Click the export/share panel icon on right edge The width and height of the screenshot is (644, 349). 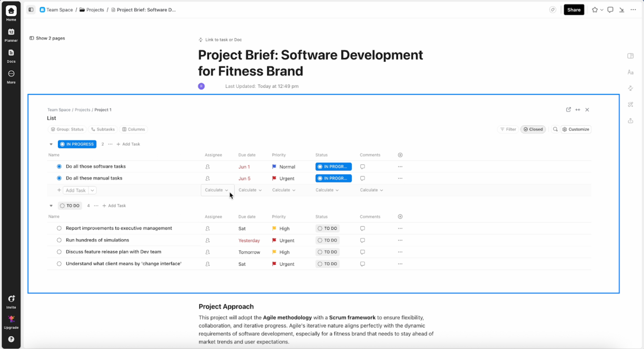(x=630, y=121)
